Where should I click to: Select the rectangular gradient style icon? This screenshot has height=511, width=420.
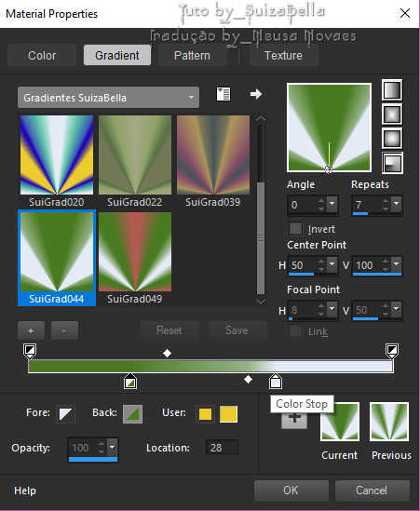coord(392,114)
